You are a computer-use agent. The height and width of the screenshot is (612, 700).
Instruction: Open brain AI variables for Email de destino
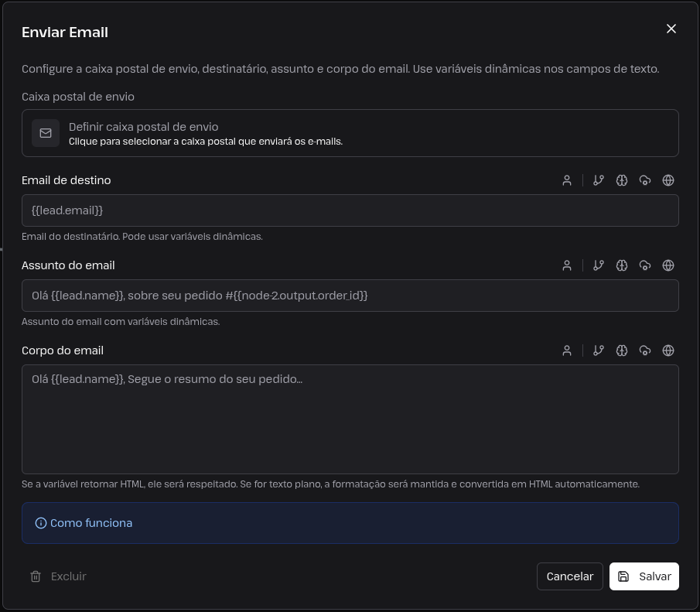tap(621, 180)
